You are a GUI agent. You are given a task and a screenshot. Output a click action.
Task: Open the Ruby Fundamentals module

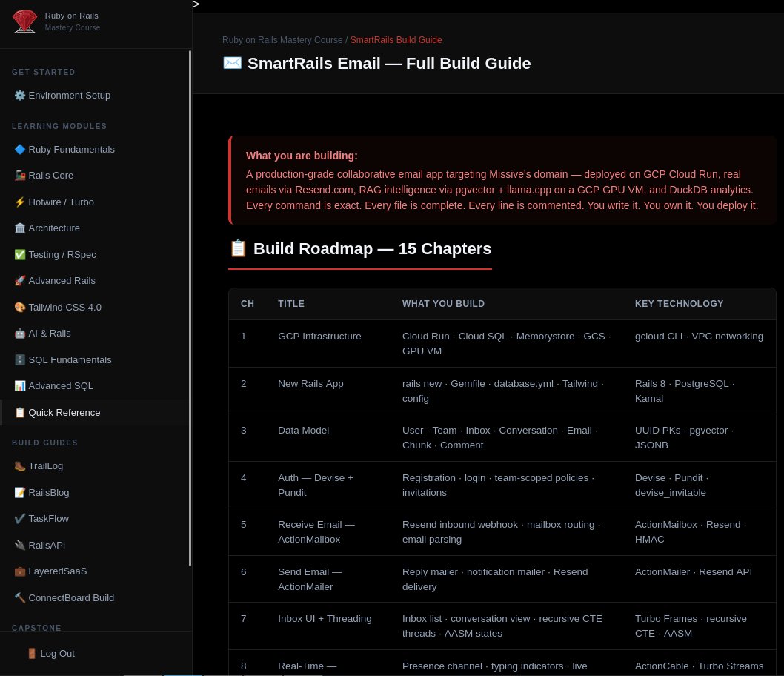click(x=95, y=150)
